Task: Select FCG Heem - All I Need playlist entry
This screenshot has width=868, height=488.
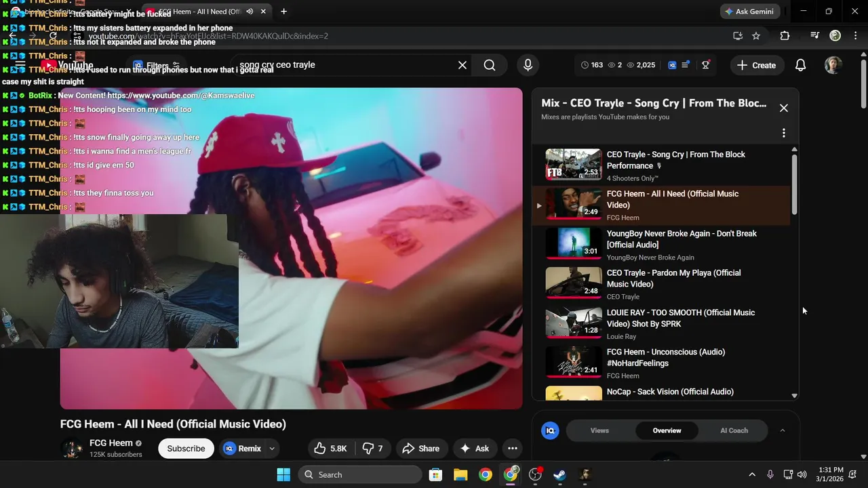Action: 661,205
